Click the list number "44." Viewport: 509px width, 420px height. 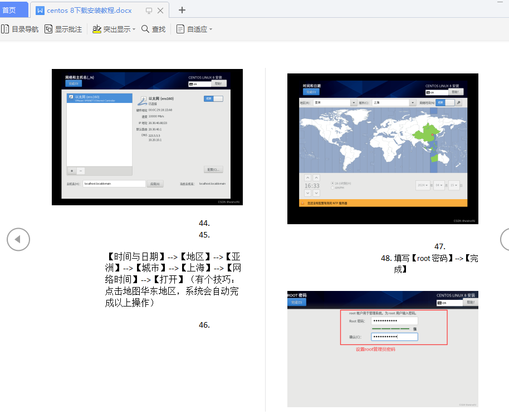(x=204, y=223)
